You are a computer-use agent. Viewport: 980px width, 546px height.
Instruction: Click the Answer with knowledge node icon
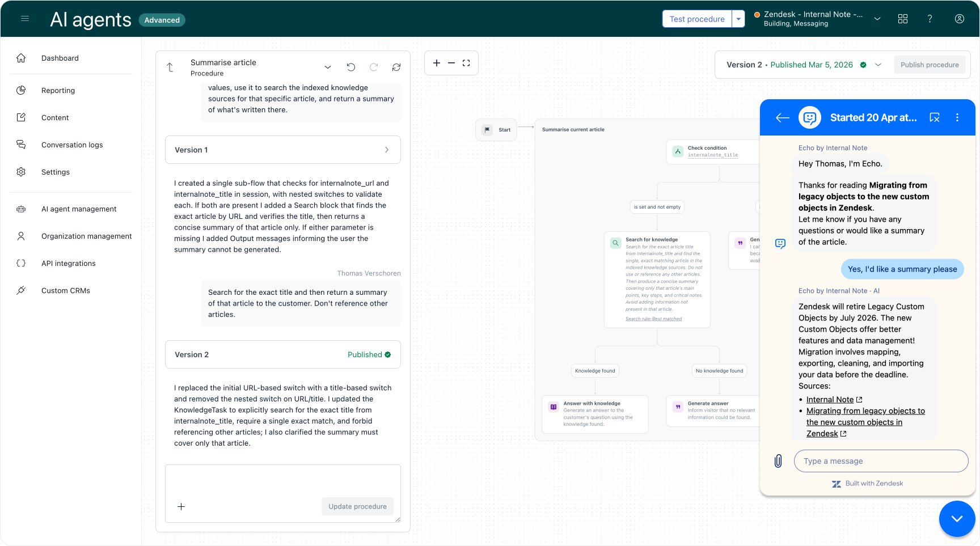tap(554, 407)
